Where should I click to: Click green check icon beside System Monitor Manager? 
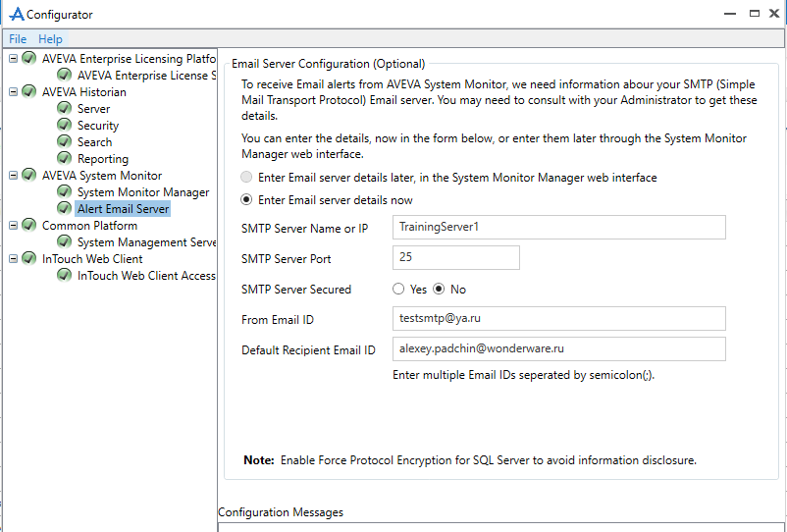pyautogui.click(x=64, y=191)
